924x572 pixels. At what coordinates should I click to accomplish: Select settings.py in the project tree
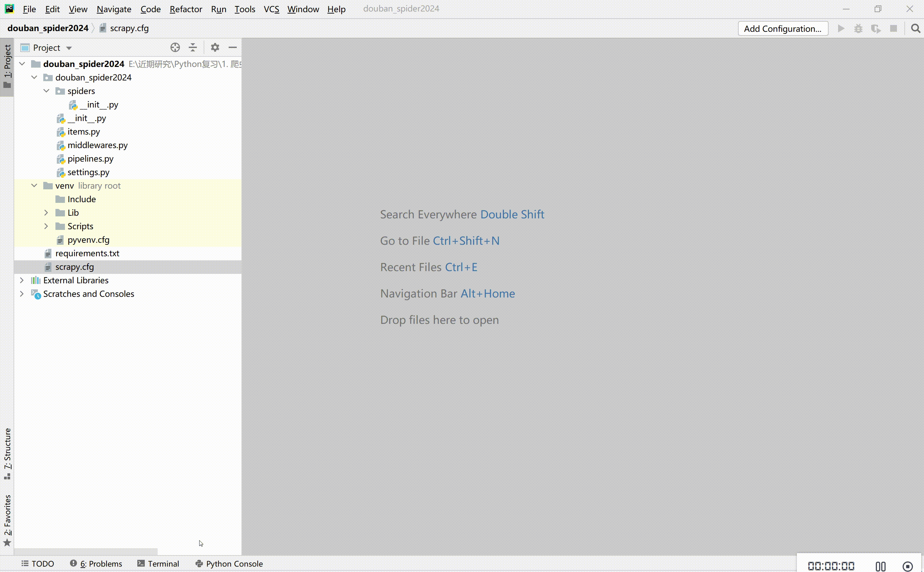88,172
